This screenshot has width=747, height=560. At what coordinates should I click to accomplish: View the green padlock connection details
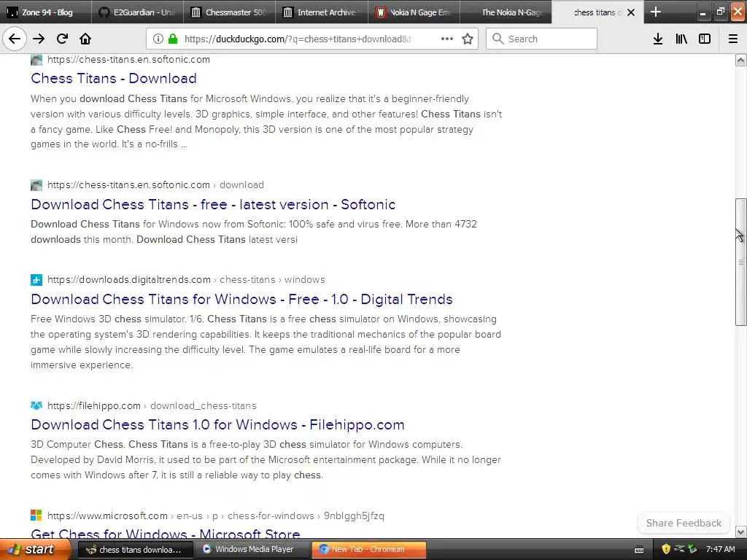coord(173,39)
